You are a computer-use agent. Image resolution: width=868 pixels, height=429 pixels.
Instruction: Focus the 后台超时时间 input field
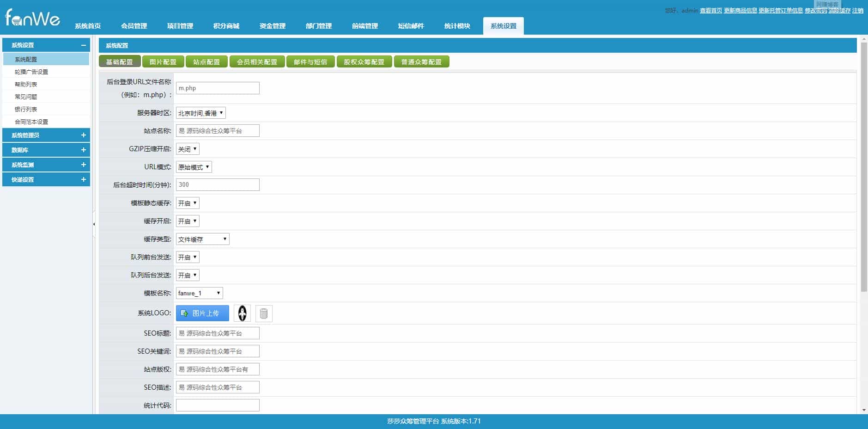[x=218, y=185]
